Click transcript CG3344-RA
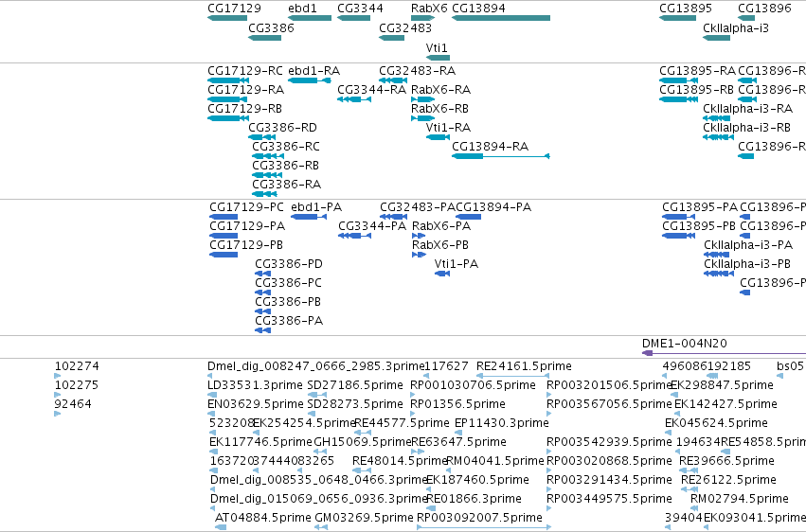The image size is (806, 532). tap(354, 99)
